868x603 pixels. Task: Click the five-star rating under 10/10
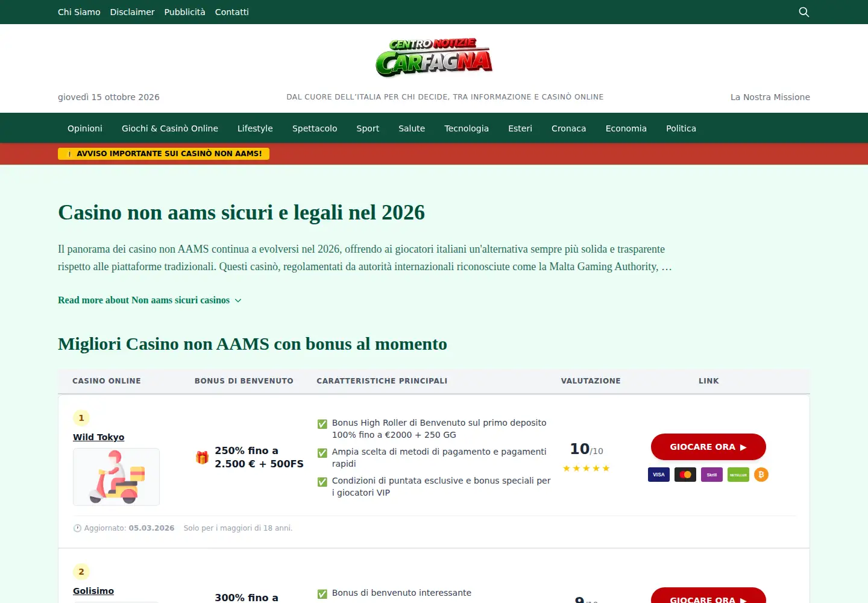coord(587,469)
